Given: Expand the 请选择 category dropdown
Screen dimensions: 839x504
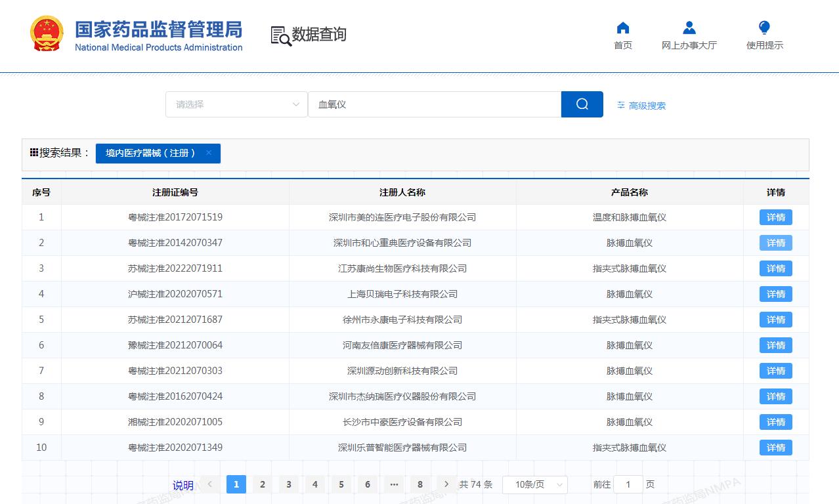Looking at the screenshot, I should 236,104.
